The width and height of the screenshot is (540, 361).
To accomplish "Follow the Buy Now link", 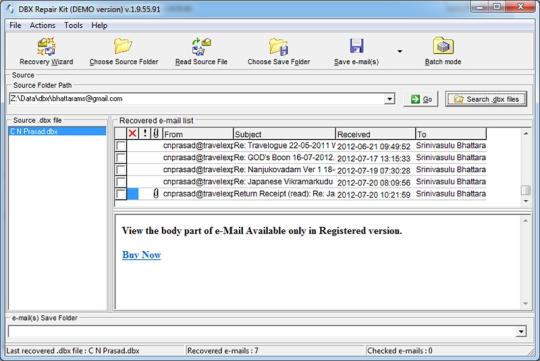I will point(142,255).
